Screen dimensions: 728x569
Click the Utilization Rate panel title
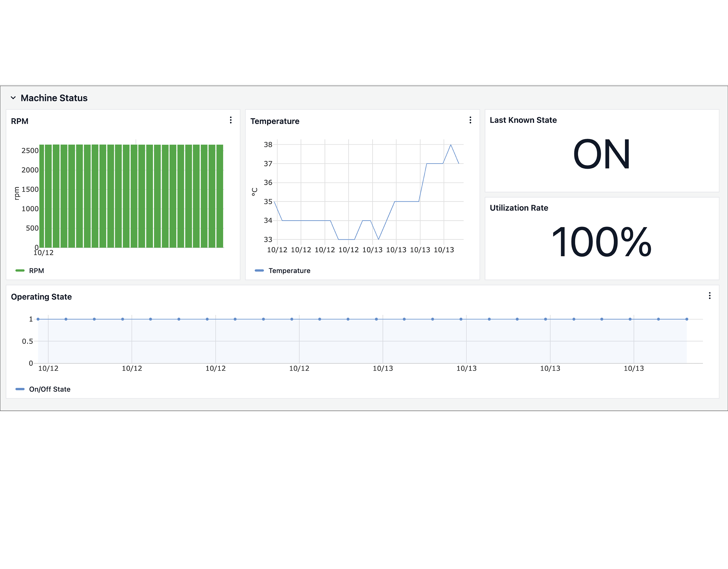click(x=519, y=208)
